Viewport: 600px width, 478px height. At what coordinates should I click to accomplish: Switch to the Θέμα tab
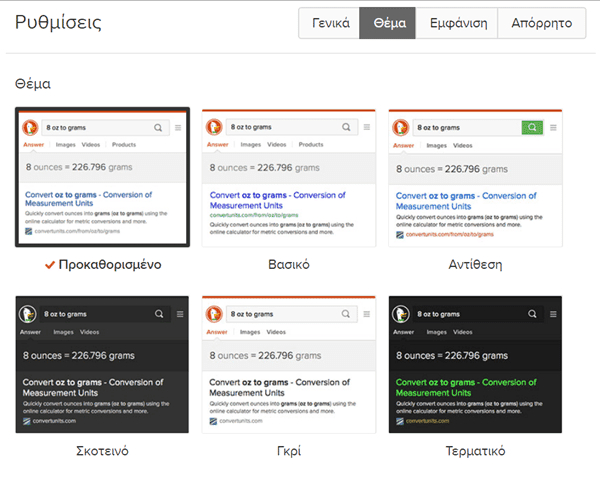click(x=388, y=23)
